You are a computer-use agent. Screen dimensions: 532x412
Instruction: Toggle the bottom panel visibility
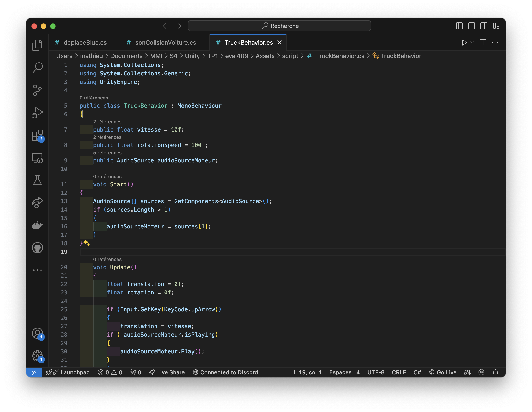(472, 26)
